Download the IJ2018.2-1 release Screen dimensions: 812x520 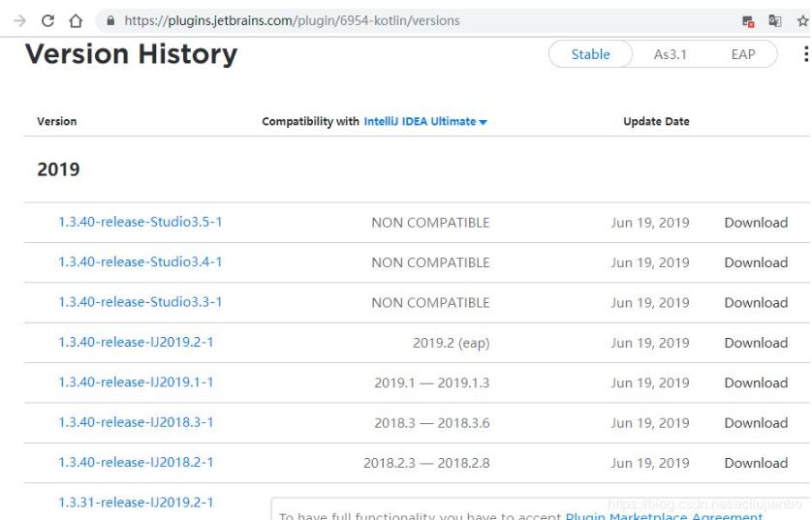pos(756,463)
